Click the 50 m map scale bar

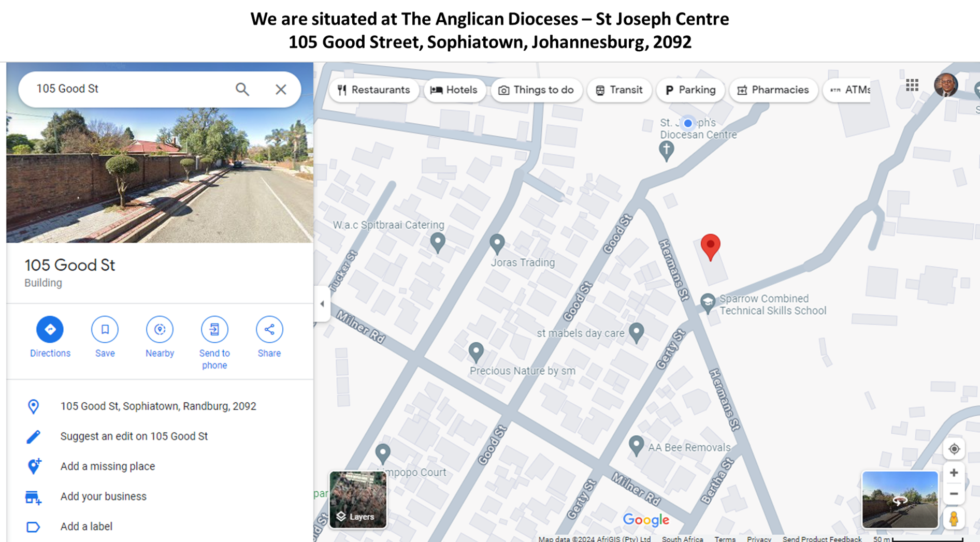918,539
